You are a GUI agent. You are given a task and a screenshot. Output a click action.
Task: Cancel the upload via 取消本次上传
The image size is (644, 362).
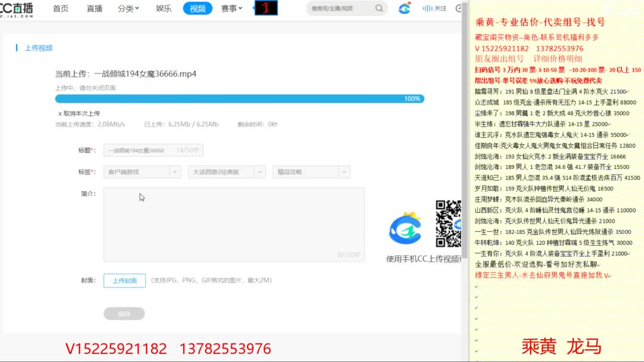(x=79, y=114)
